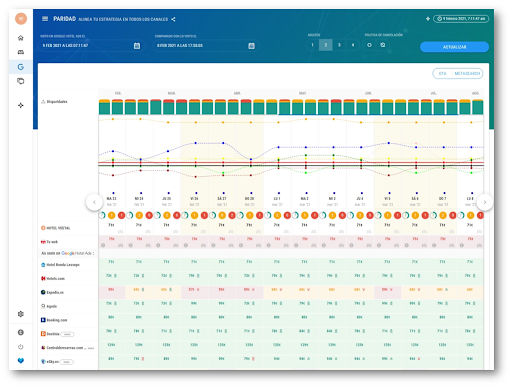Open the bed rooms sidebar icon
This screenshot has height=388, width=512.
tap(21, 52)
